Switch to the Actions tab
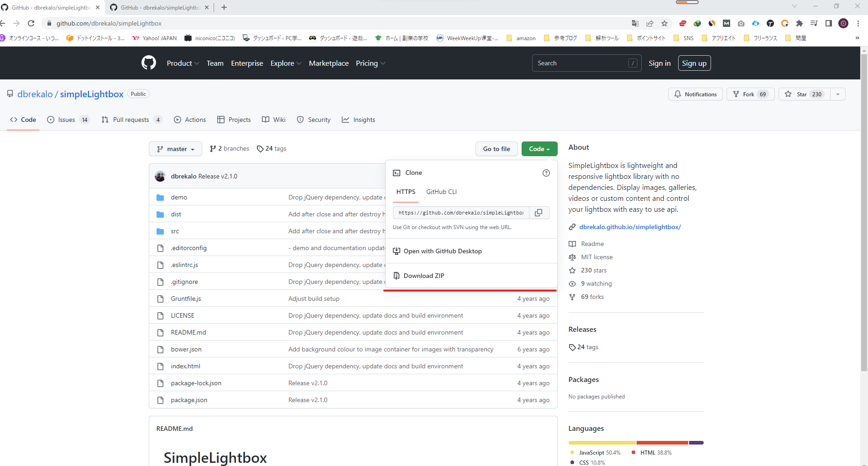 [x=190, y=120]
